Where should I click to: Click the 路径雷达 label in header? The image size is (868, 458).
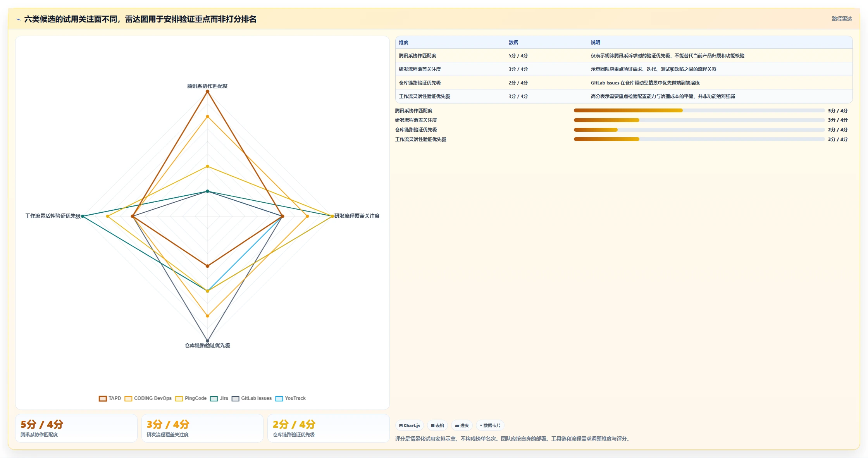point(842,19)
